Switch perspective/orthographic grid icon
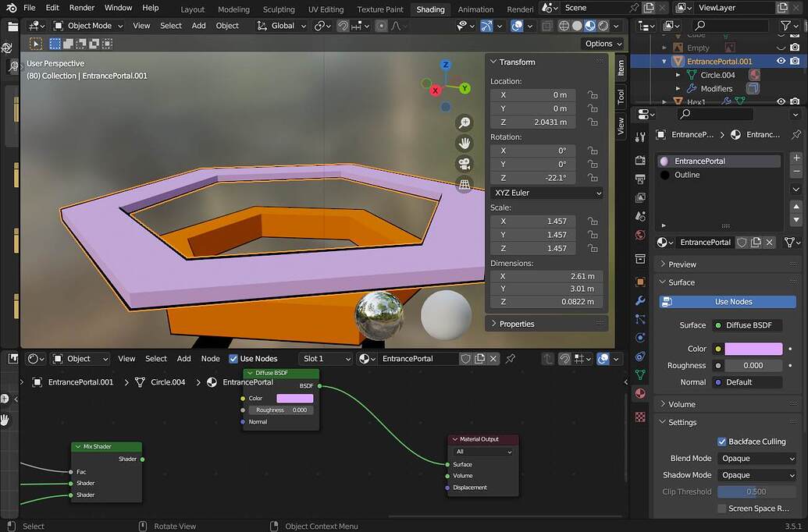 465,184
